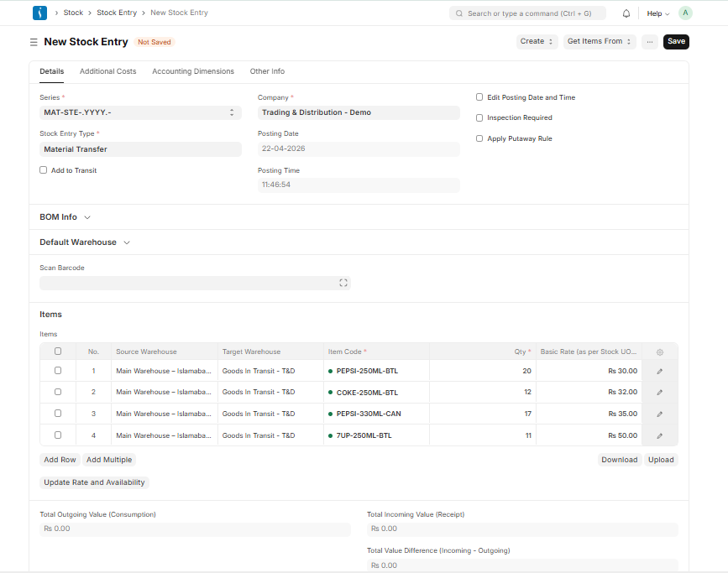728x573 pixels.
Task: Open the grid settings gear in the Items table
Action: pyautogui.click(x=659, y=352)
